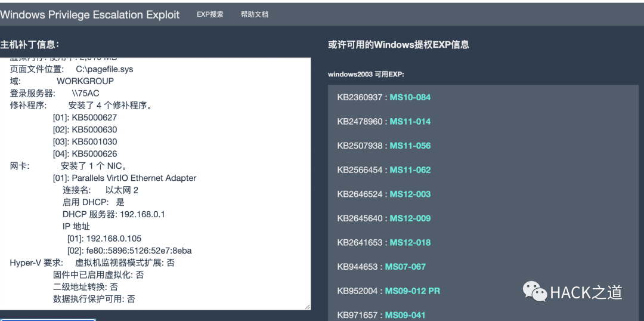Click the 固件中已启用虚拟化: 否 line
This screenshot has height=321, width=644.
(x=98, y=275)
